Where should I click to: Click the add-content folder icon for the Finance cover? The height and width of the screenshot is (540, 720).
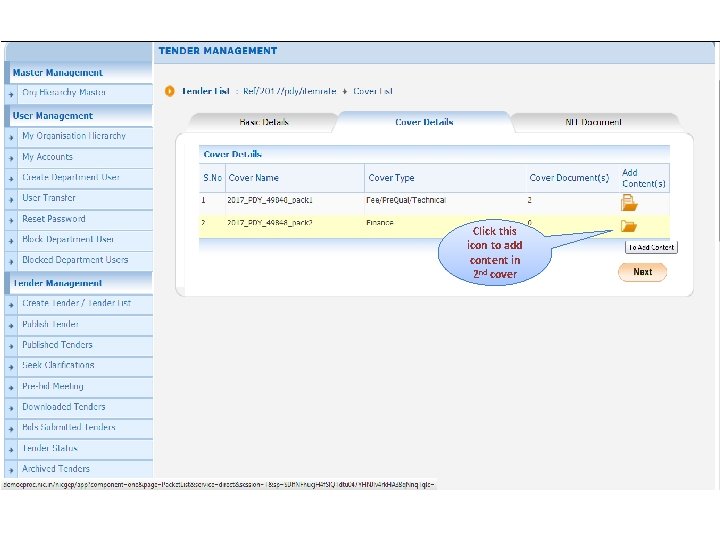coord(628,225)
